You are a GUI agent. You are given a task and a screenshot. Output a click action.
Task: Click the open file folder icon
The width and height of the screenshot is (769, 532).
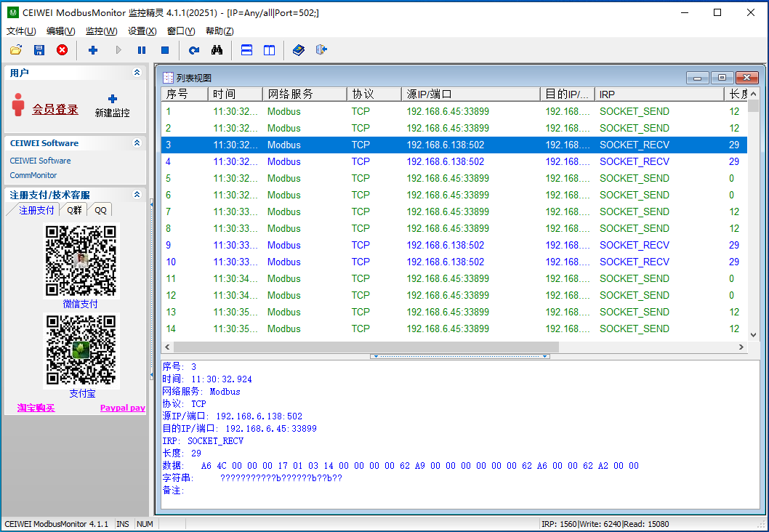pyautogui.click(x=16, y=50)
